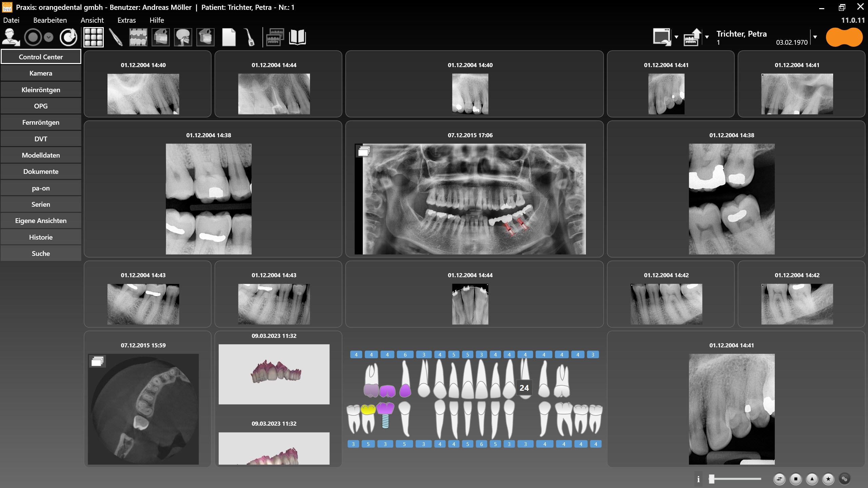This screenshot has width=868, height=488.
Task: Open the Suche section
Action: [41, 253]
